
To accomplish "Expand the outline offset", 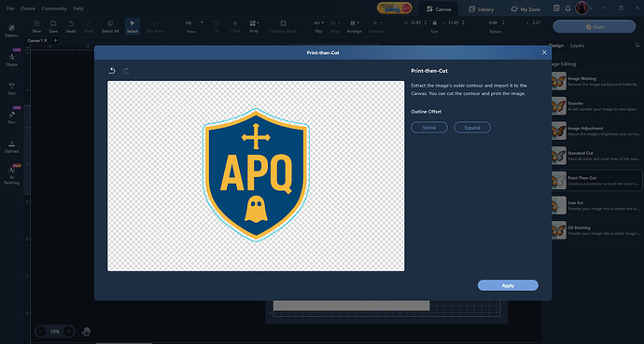I will pos(472,128).
